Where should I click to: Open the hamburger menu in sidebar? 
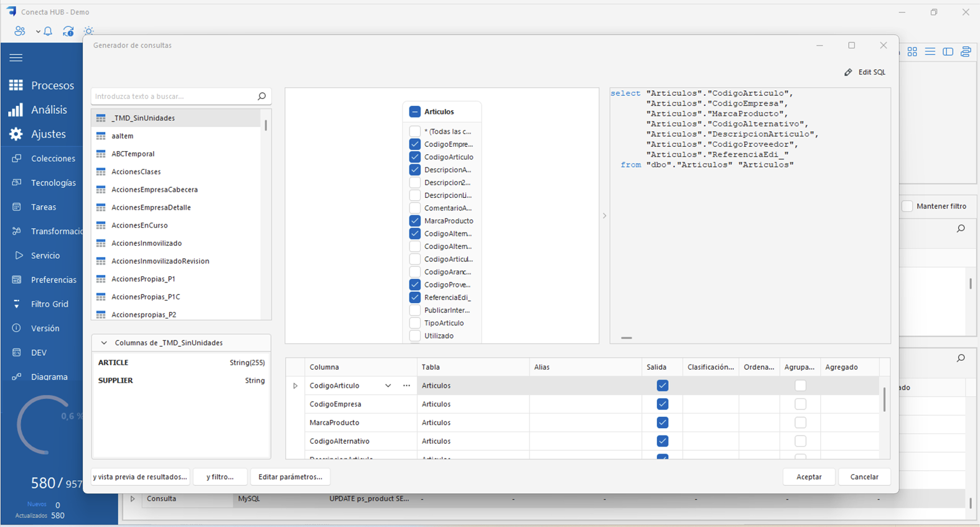click(x=16, y=58)
